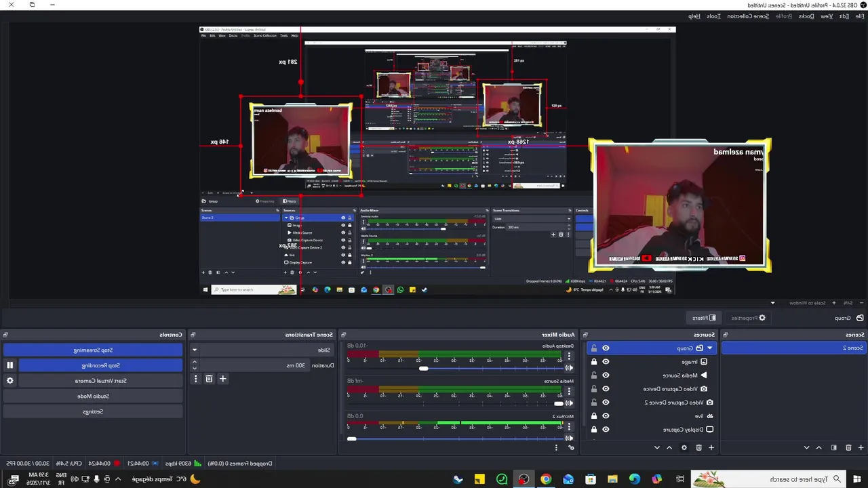Add a new source with the plus icon
The image size is (868, 488).
[711, 447]
